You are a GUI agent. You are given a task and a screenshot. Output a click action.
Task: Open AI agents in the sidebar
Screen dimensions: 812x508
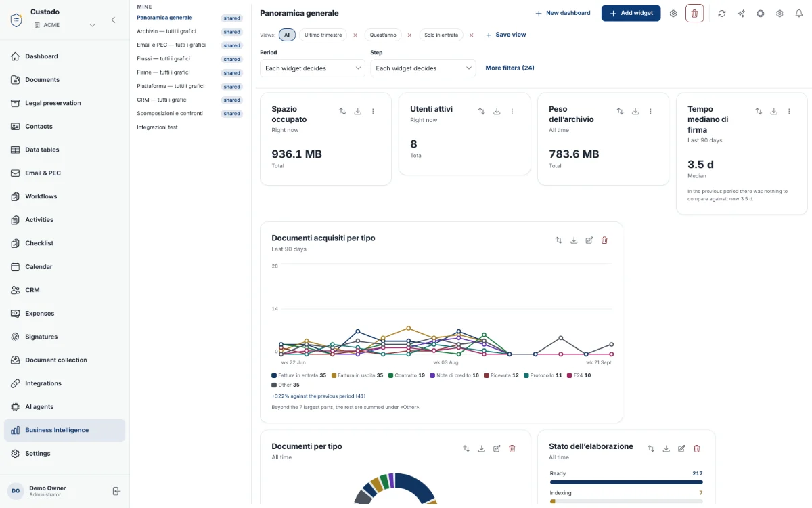click(x=64, y=407)
